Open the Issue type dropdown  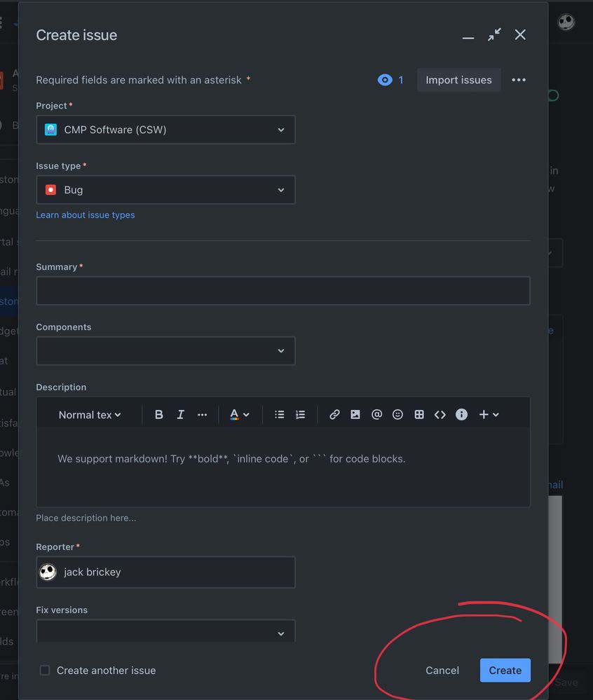pyautogui.click(x=165, y=190)
